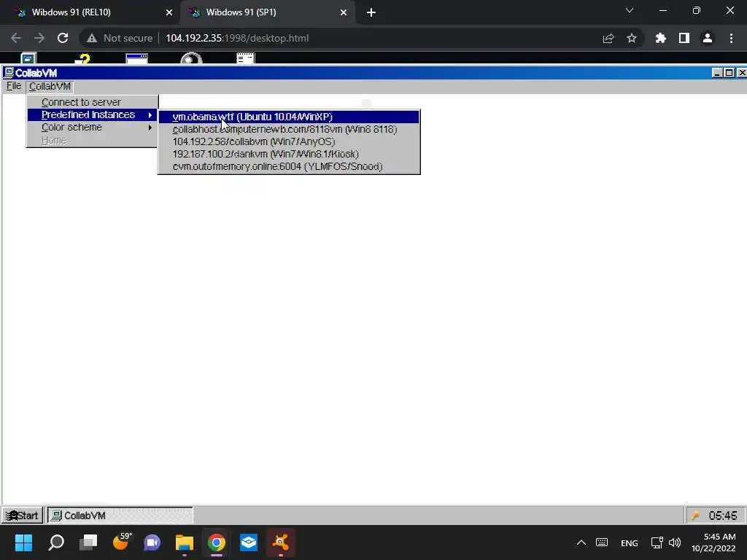This screenshot has width=747, height=560.
Task: Close the Widbows 91 (REL10) tab
Action: point(169,12)
